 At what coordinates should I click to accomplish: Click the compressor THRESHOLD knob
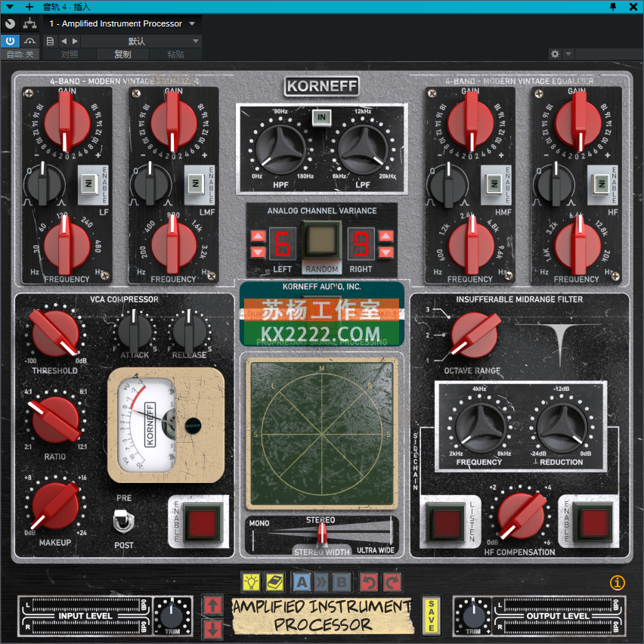(x=55, y=333)
